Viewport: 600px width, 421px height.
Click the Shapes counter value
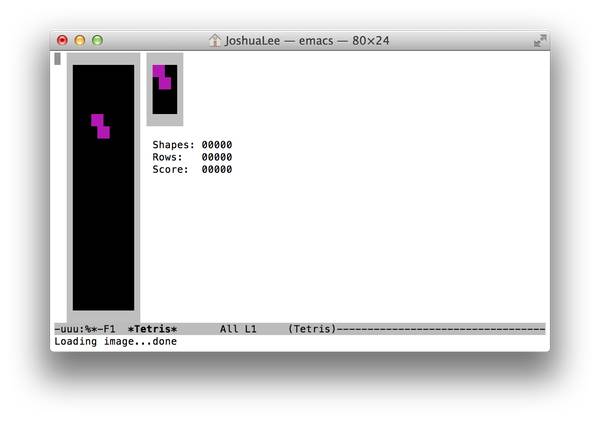[216, 145]
